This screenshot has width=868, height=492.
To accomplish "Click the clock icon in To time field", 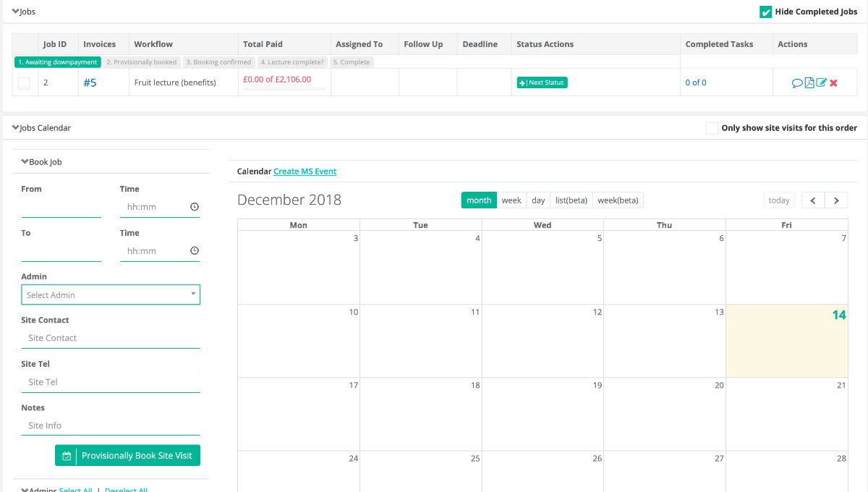I will point(195,251).
